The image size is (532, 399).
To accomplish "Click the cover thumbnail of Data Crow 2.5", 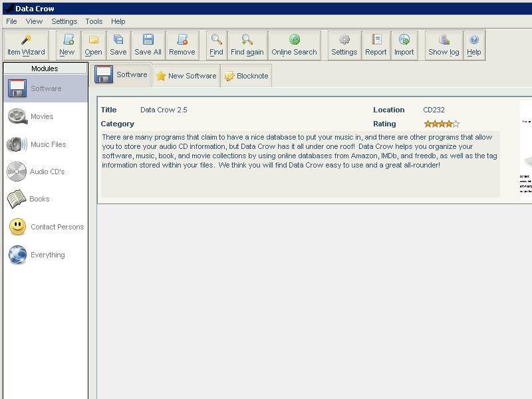I will click(526, 151).
